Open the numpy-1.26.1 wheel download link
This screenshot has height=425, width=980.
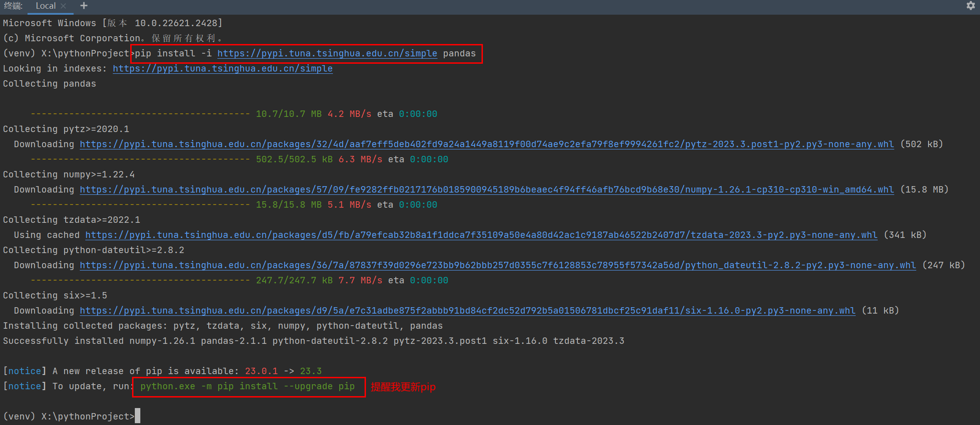click(486, 190)
